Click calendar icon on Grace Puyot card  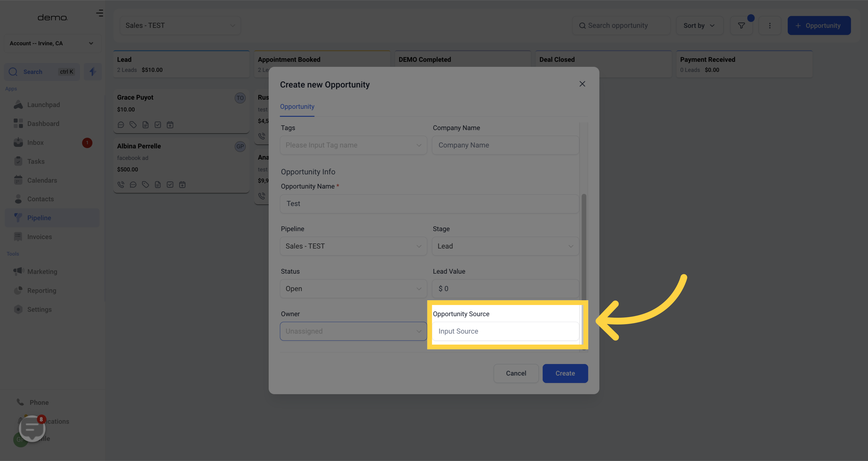170,125
